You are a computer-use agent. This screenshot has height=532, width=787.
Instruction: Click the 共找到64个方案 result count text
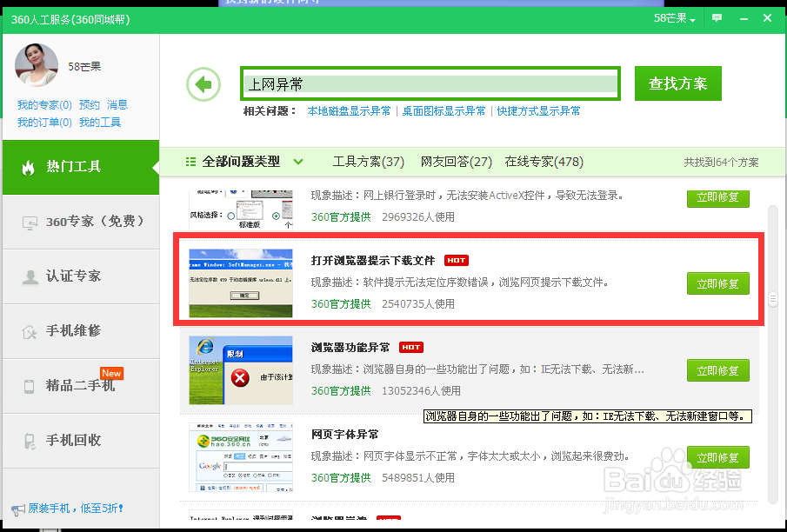721,162
